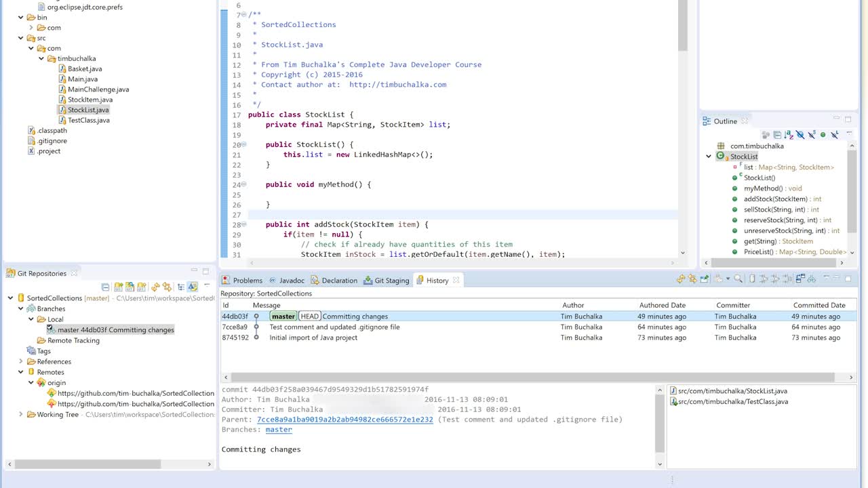Click the Find magnifier in History toolbar
The image size is (868, 488).
[738, 279]
